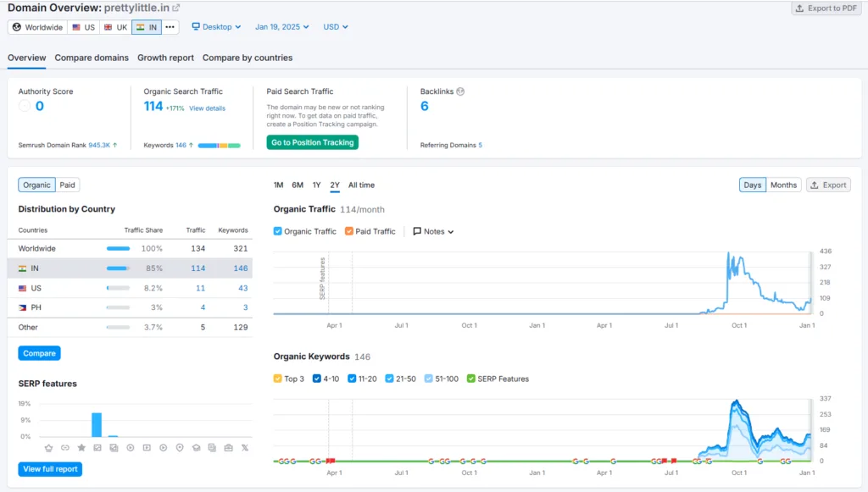Open the View details link
This screenshot has width=868, height=492.
click(x=207, y=108)
